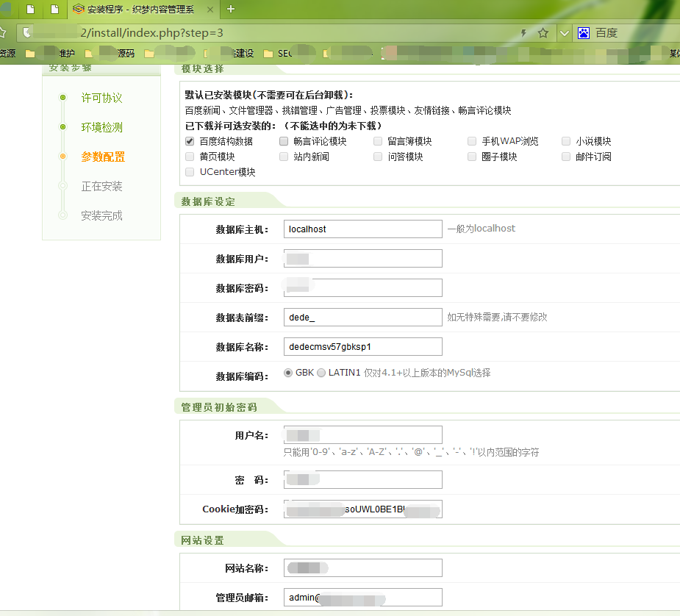Click the second page icon at top left
This screenshot has height=616, width=680.
(x=54, y=10)
